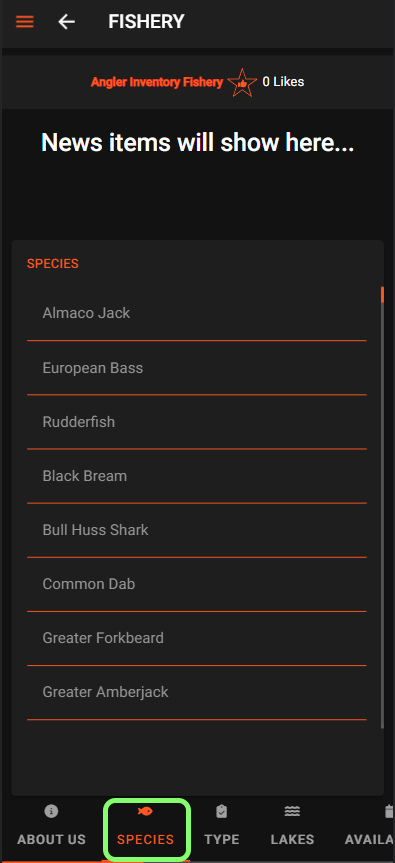Click the species list scrollbar
395x863 pixels.
(x=382, y=507)
